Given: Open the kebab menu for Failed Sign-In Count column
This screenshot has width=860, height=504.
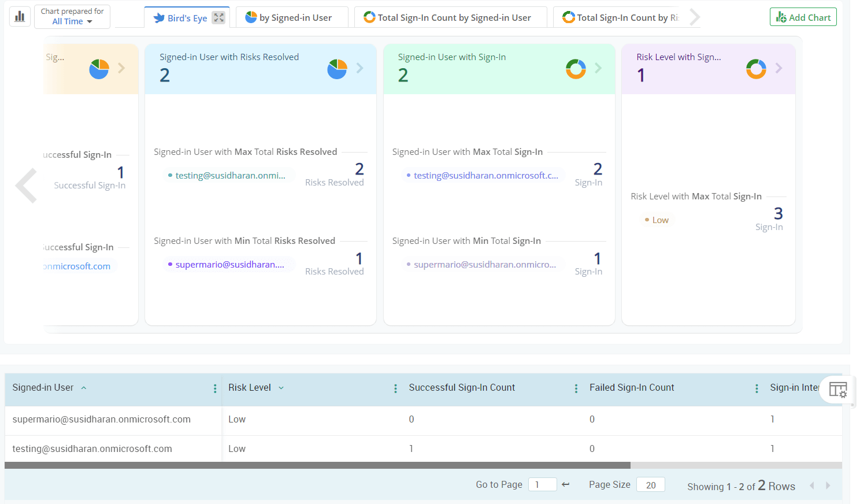Looking at the screenshot, I should pos(757,388).
